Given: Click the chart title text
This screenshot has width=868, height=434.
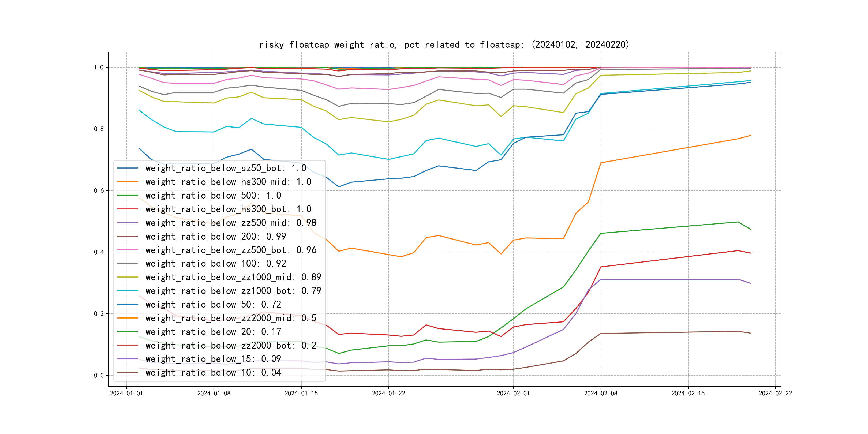Looking at the screenshot, I should 444,45.
